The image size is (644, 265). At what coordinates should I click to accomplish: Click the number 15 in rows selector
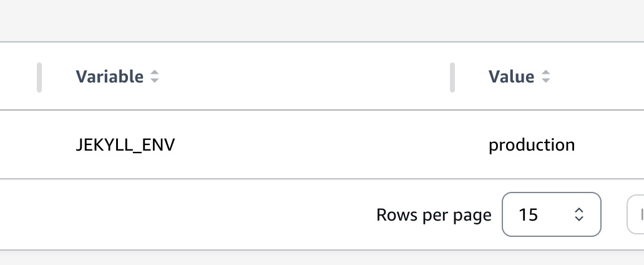[528, 215]
